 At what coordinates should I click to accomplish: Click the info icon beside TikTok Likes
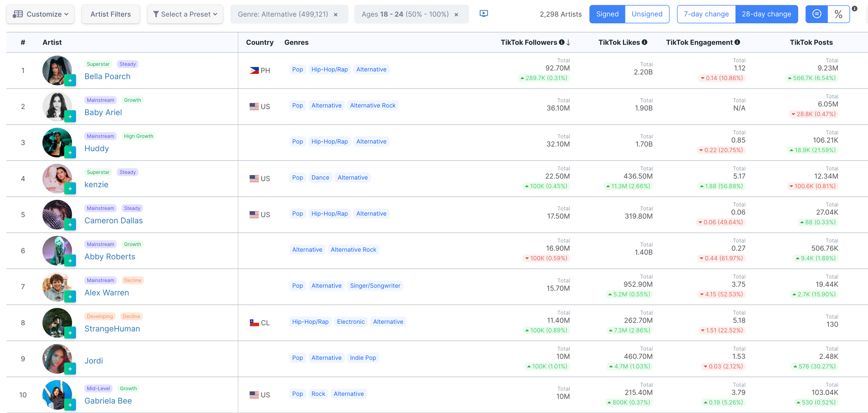click(x=644, y=42)
